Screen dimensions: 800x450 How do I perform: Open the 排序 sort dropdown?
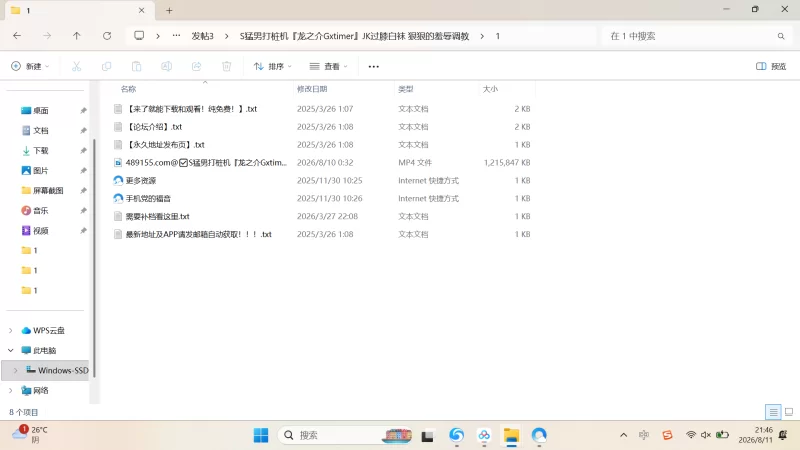(x=272, y=66)
